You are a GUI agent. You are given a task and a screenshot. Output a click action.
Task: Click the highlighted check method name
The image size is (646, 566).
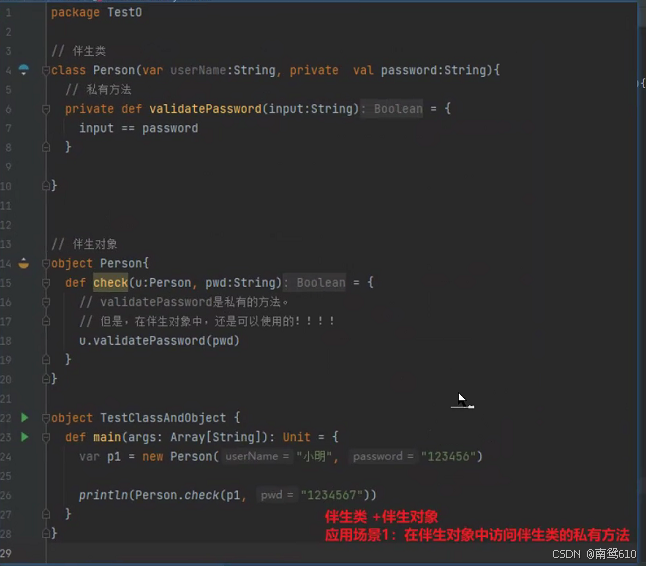pos(110,283)
